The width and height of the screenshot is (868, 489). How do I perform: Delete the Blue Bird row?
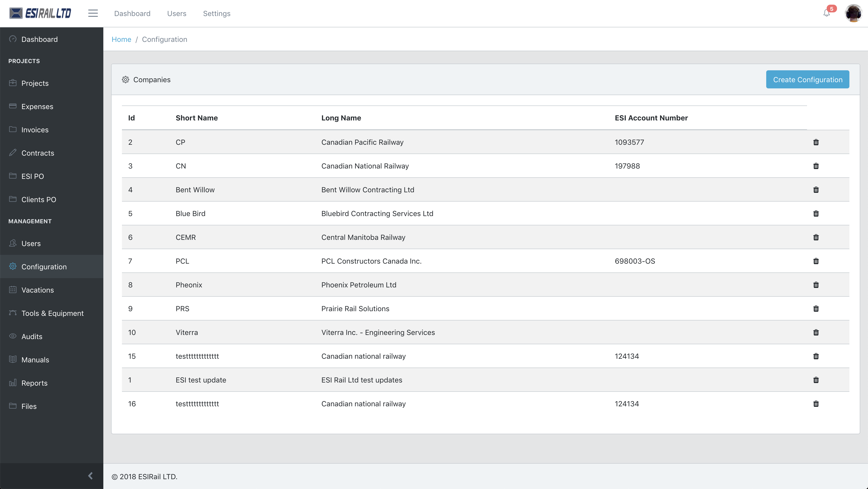816,213
